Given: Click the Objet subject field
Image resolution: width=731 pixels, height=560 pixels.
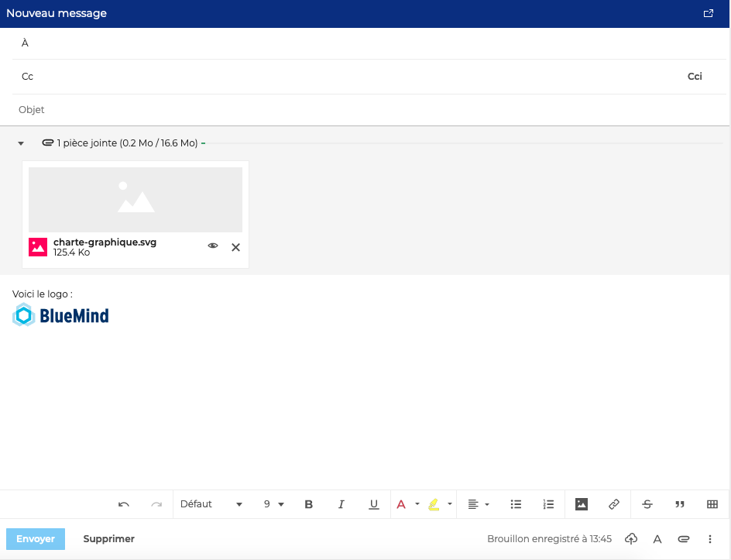Looking at the screenshot, I should click(x=369, y=109).
